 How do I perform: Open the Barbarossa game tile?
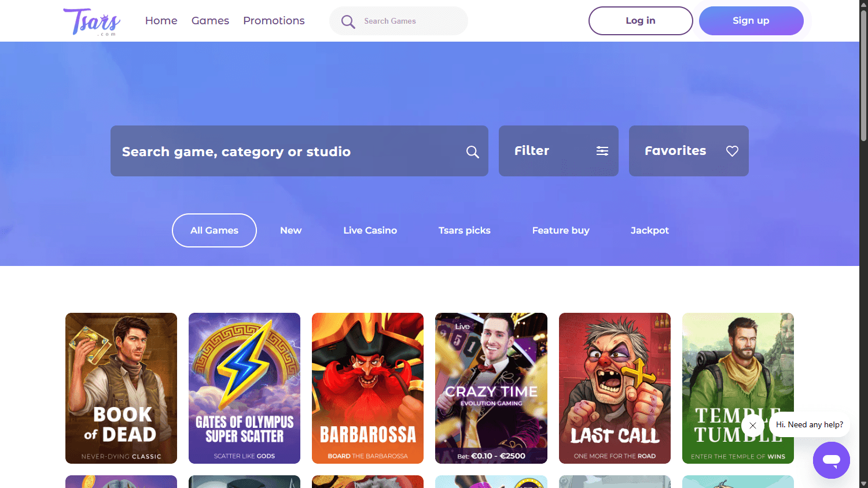(367, 388)
